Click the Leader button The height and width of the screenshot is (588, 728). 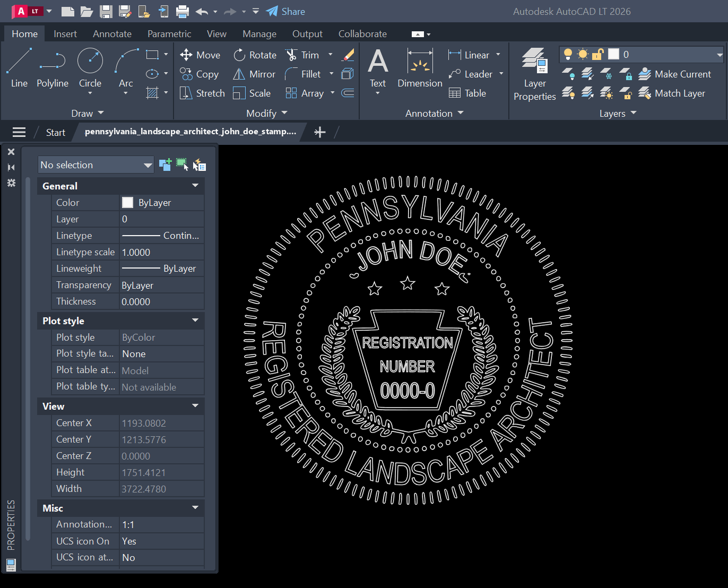coord(470,74)
